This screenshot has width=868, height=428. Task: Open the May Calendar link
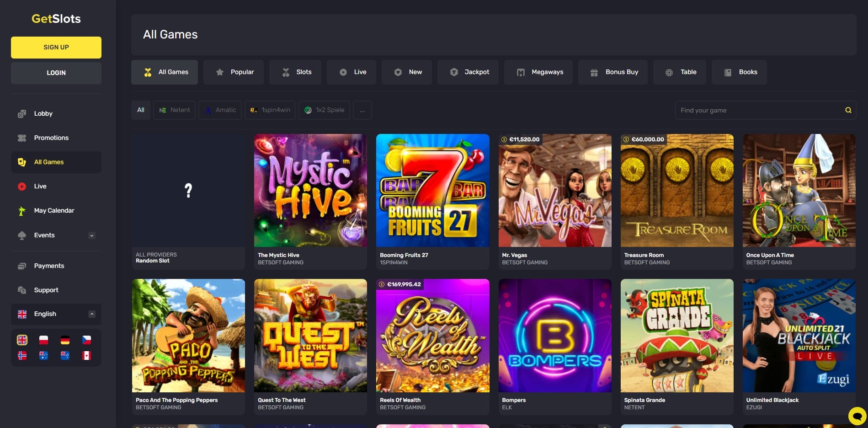point(54,211)
